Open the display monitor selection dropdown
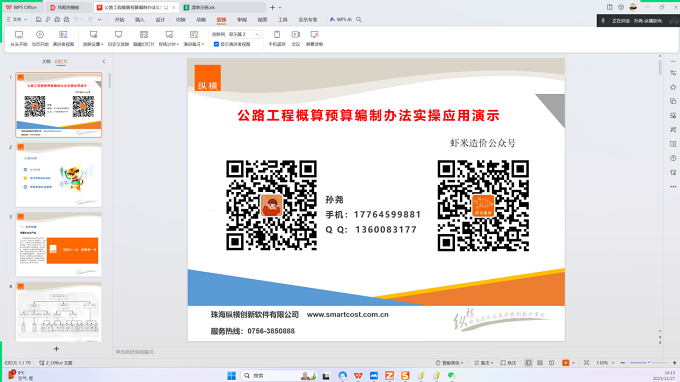The width and height of the screenshot is (680, 382). pyautogui.click(x=244, y=34)
